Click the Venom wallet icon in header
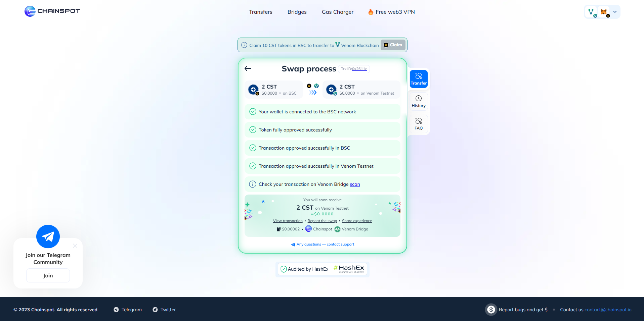This screenshot has width=644, height=321. pyautogui.click(x=592, y=12)
